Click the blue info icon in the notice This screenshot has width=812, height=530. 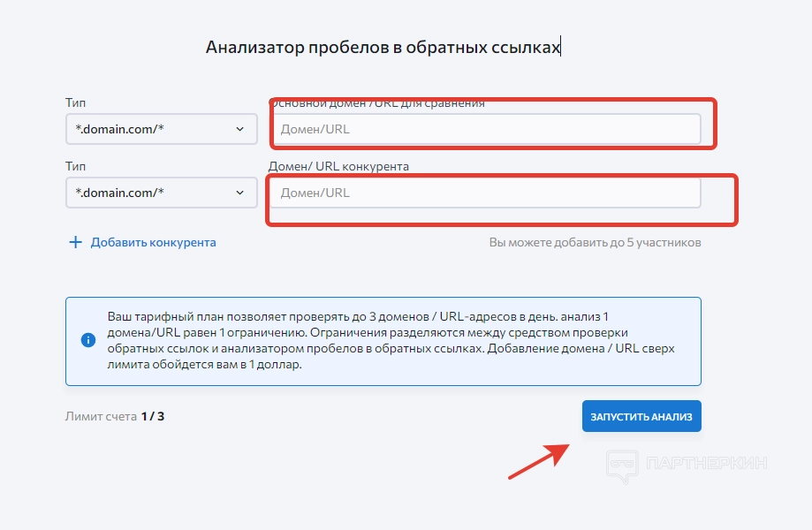point(87,340)
